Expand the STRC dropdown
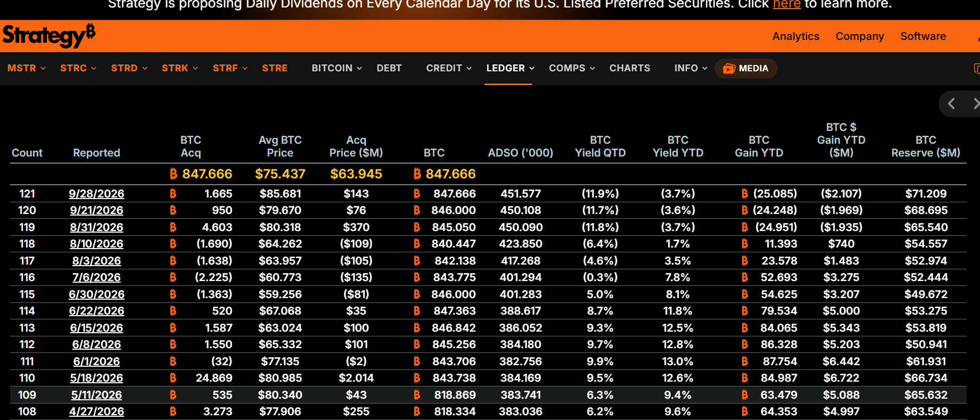980x420 pixels. [x=78, y=68]
